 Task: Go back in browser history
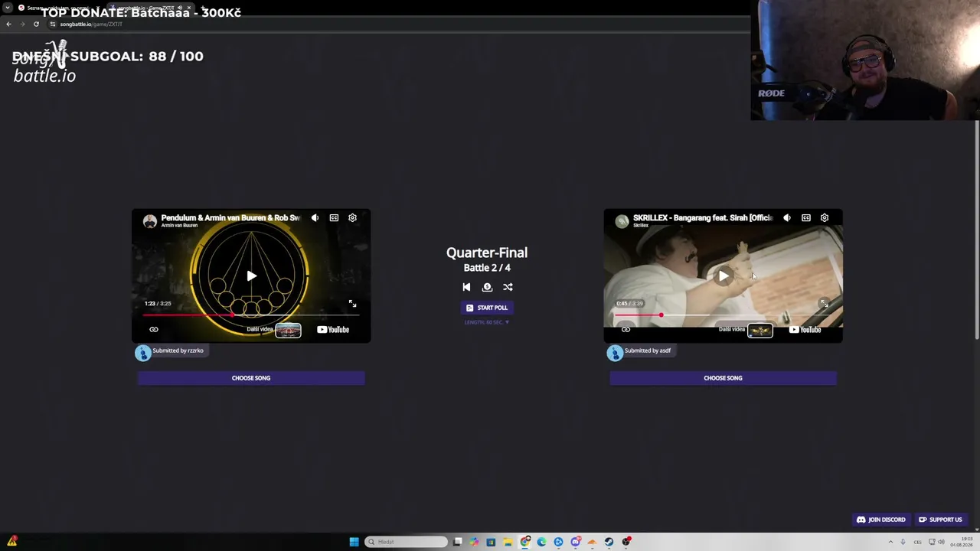tap(8, 24)
